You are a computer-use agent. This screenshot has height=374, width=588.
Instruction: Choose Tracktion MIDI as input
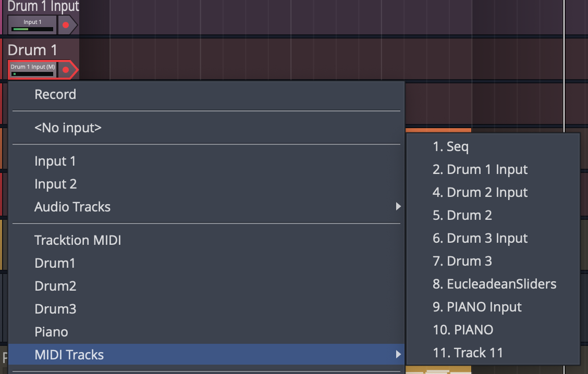tap(78, 240)
